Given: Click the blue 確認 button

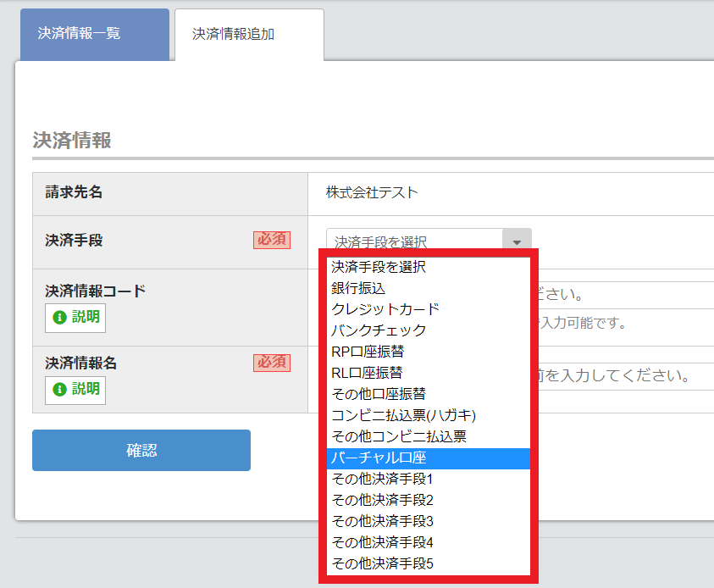Looking at the screenshot, I should [x=141, y=450].
